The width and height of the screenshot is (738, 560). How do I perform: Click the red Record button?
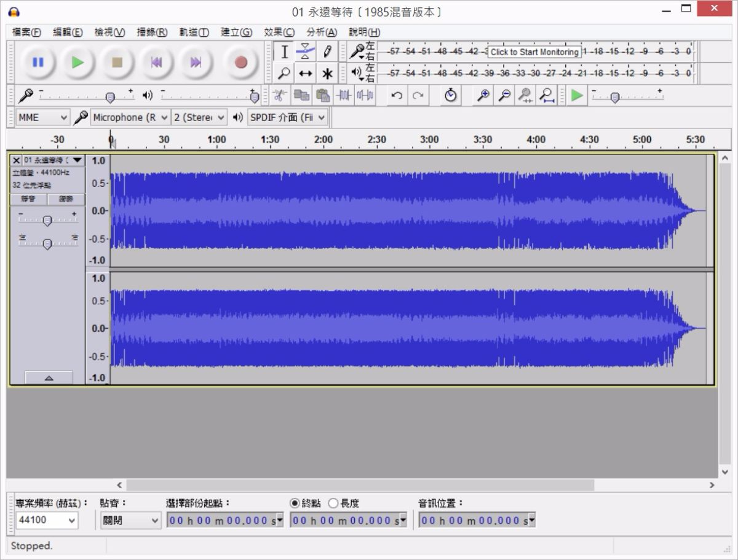pyautogui.click(x=241, y=62)
